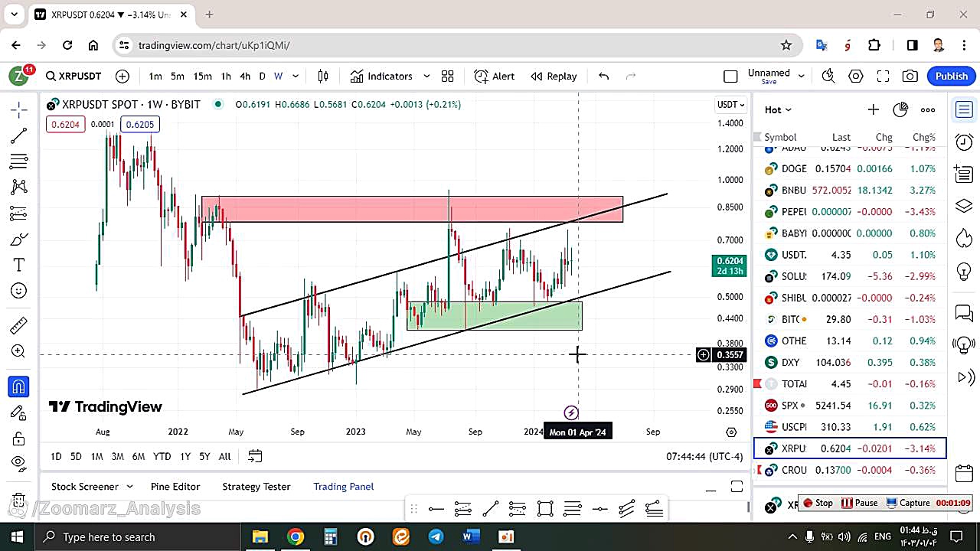The image size is (980, 551).
Task: Select the 1m timeframe
Action: (155, 76)
